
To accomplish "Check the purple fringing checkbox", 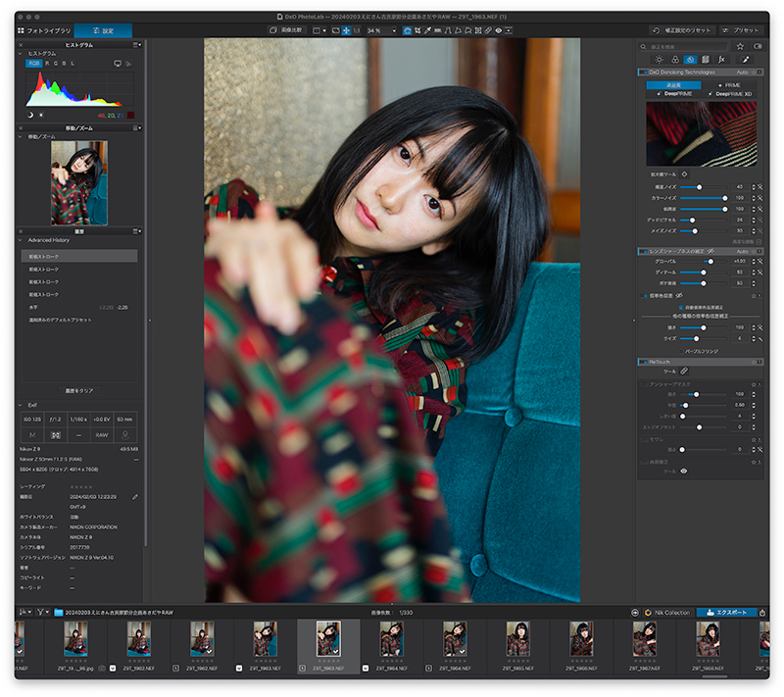I will tap(681, 352).
